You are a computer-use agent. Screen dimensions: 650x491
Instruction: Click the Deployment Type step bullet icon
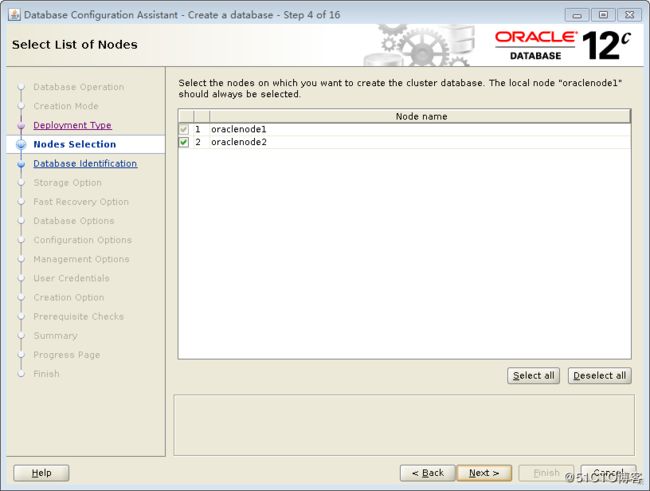point(21,125)
